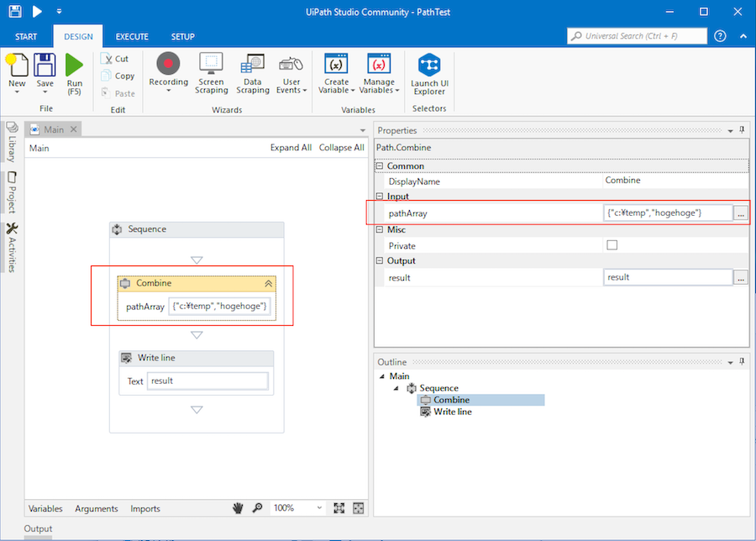The width and height of the screenshot is (756, 541).
Task: Open the Output panel tab
Action: tap(38, 529)
